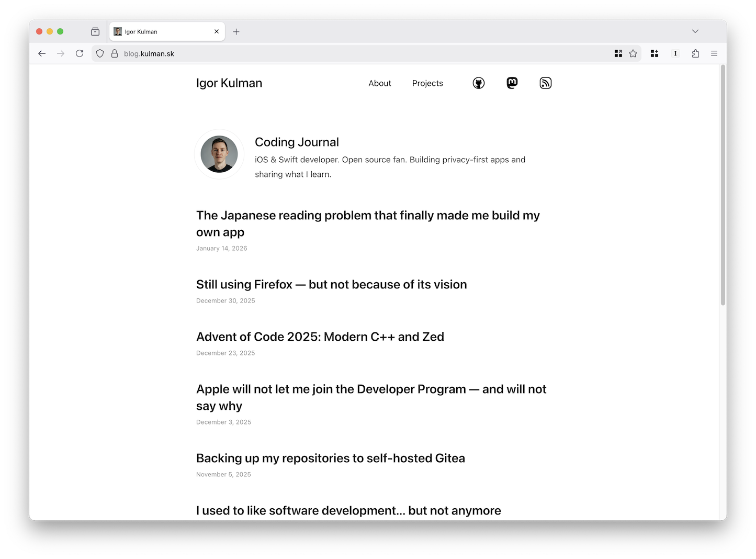Click the date 'January 14, 2026'
756x559 pixels.
tap(222, 248)
